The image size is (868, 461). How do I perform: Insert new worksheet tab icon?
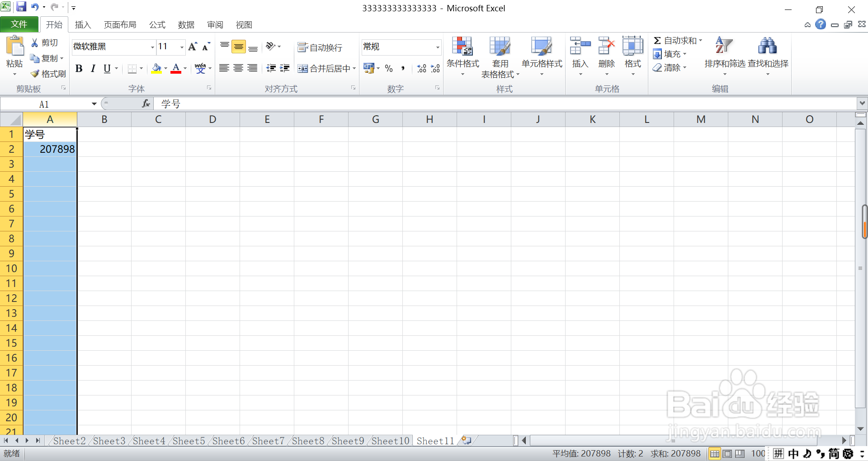tap(466, 441)
